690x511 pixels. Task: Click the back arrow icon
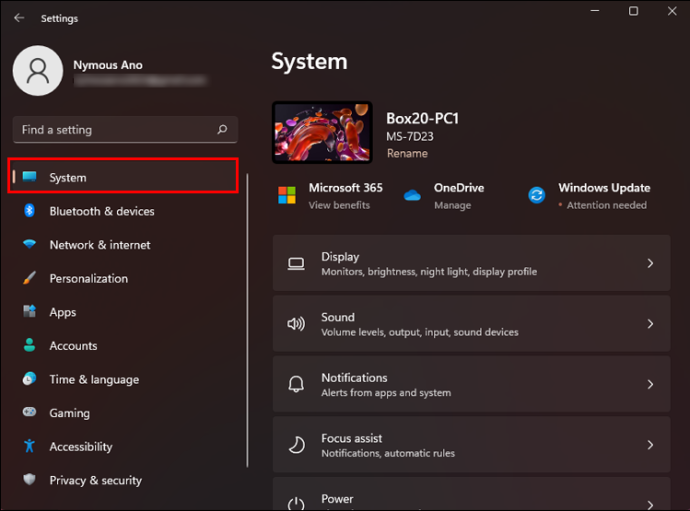click(19, 18)
